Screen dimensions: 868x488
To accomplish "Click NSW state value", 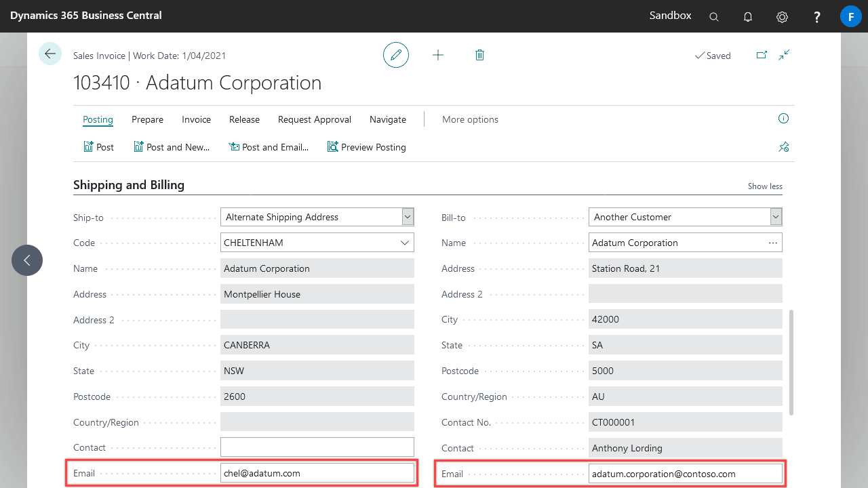I will tap(317, 371).
